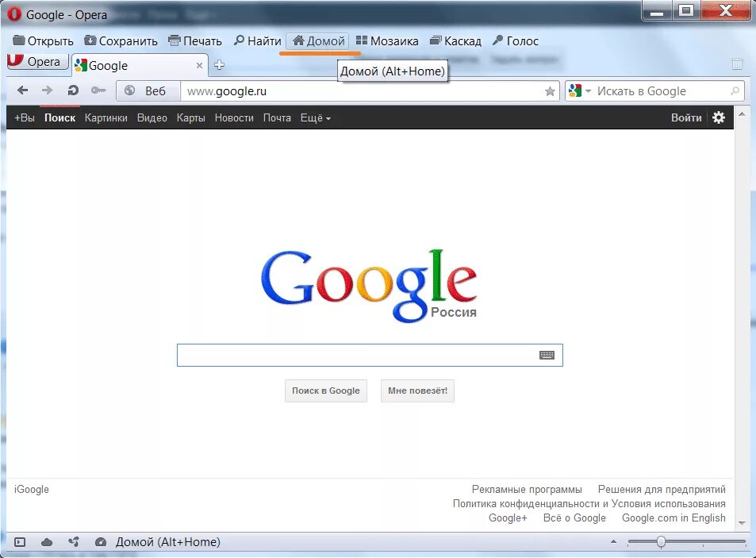Image resolution: width=756 pixels, height=558 pixels.
Task: Expand the zoom menu up-arrow
Action: (613, 541)
